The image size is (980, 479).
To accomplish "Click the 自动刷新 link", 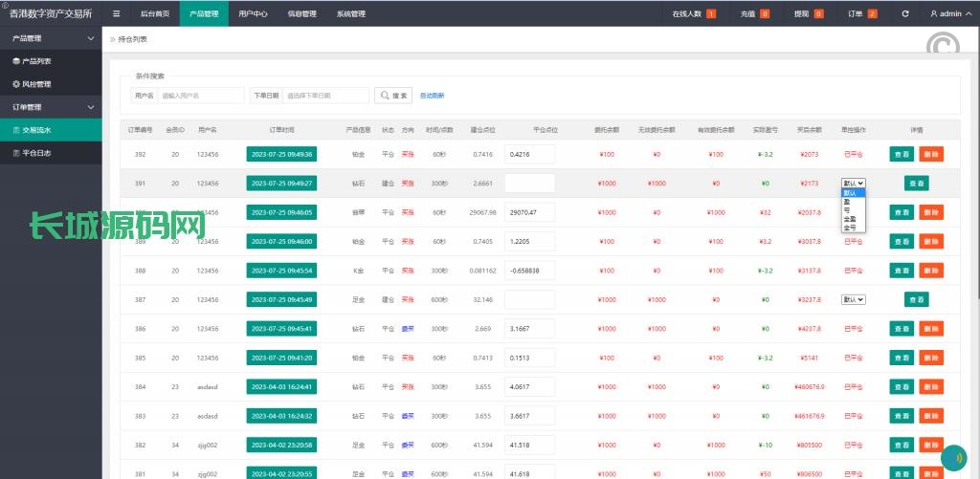I will coord(432,96).
